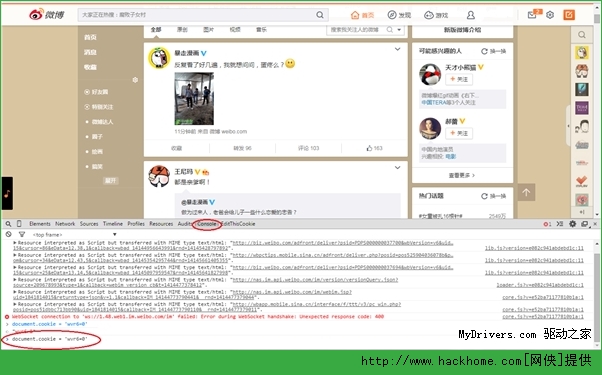Click the 收藏 item in left sidebar
Image resolution: width=602 pixels, height=375 pixels.
[x=91, y=67]
